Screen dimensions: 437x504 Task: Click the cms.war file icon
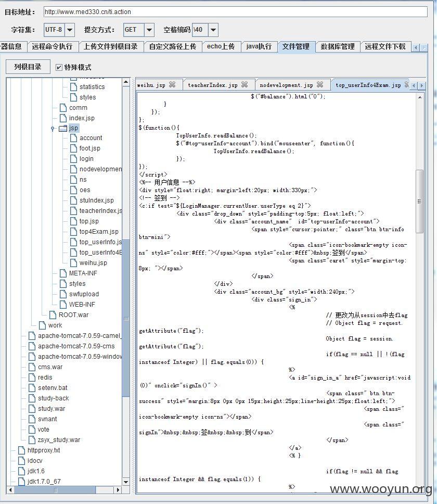(32, 367)
